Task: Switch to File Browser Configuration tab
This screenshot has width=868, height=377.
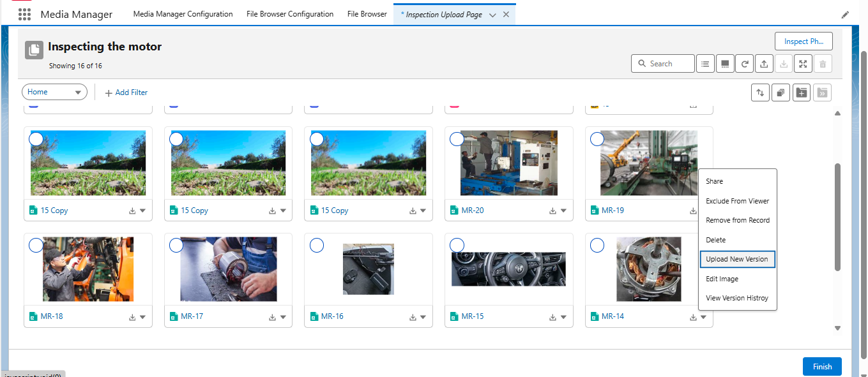Action: tap(290, 14)
